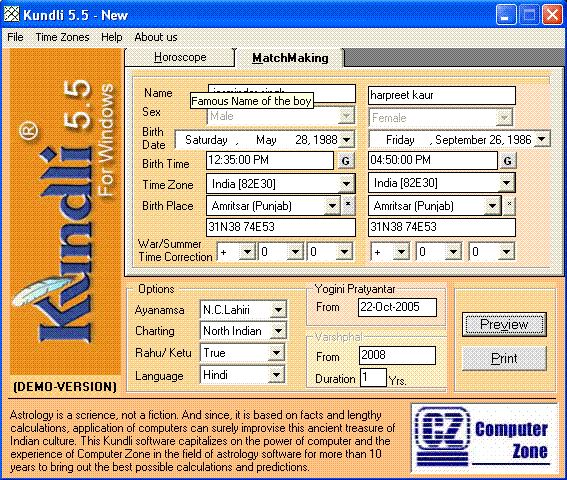
Task: Click the Yogini Pratyantar From date field
Action: [x=397, y=307]
